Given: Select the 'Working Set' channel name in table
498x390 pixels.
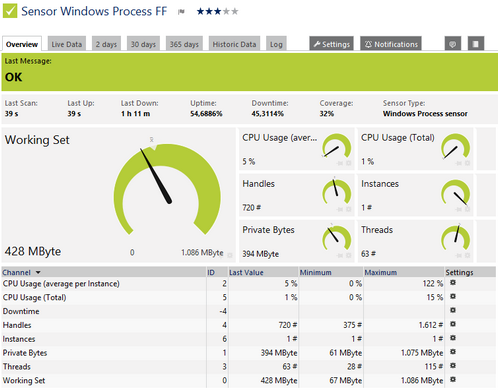Looking at the screenshot, I should [x=24, y=380].
